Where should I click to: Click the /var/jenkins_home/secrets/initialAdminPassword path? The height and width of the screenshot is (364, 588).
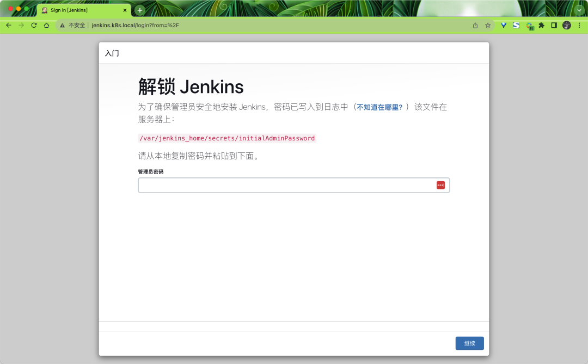point(227,138)
